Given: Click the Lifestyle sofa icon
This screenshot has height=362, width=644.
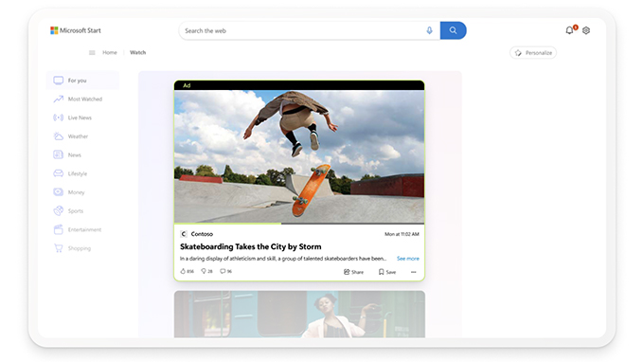Looking at the screenshot, I should 59,173.
